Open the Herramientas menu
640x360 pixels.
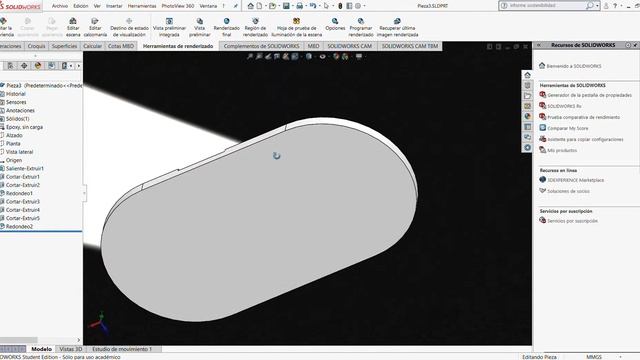[142, 6]
